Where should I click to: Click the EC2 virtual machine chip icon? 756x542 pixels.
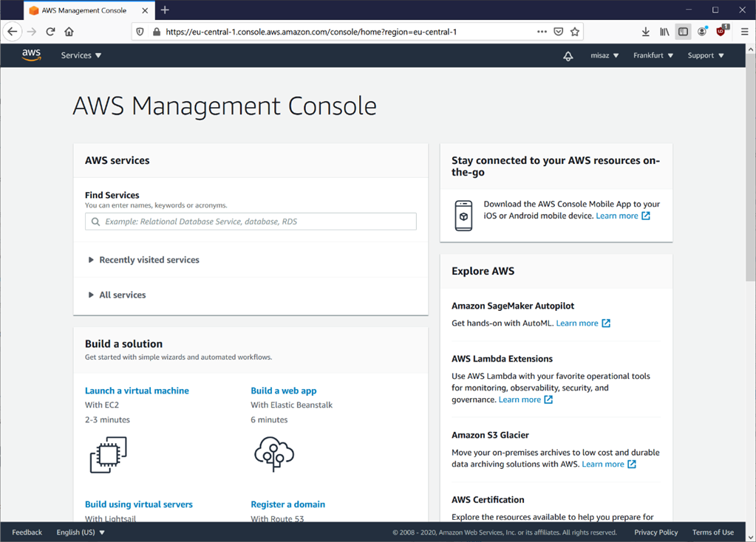point(108,454)
